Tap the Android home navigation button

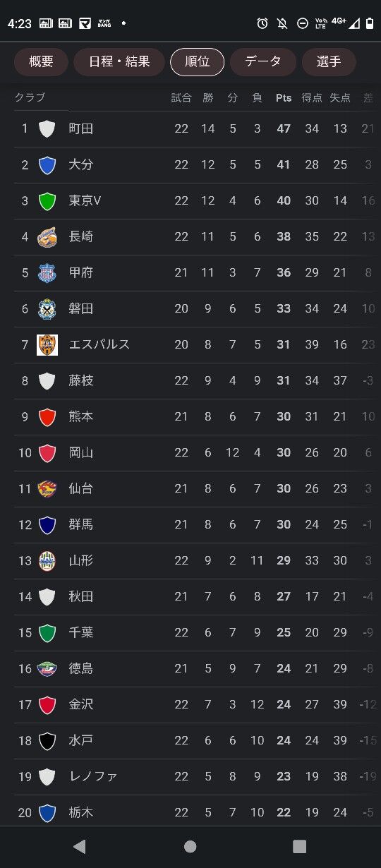tap(190, 846)
